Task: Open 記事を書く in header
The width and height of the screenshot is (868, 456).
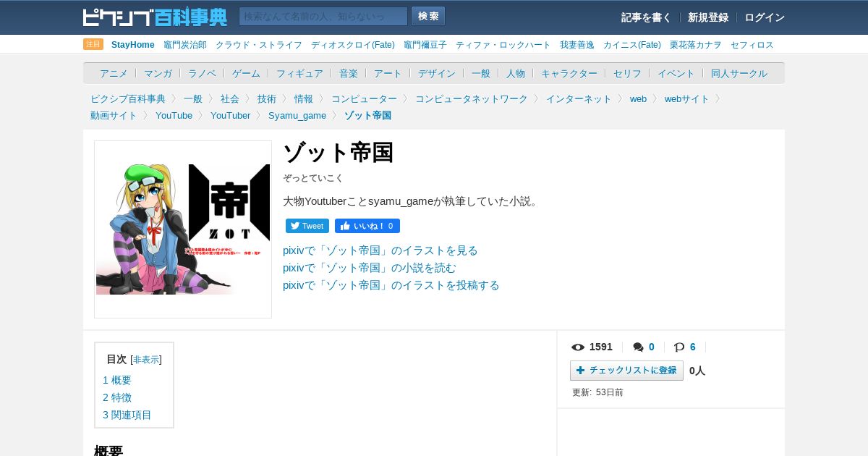Action: 646,17
